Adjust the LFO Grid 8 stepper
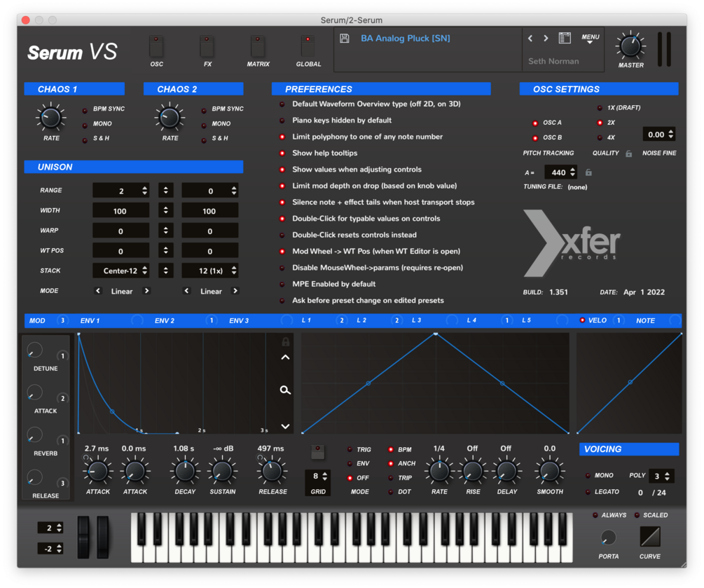Image resolution: width=704 pixels, height=588 pixels. click(x=324, y=476)
